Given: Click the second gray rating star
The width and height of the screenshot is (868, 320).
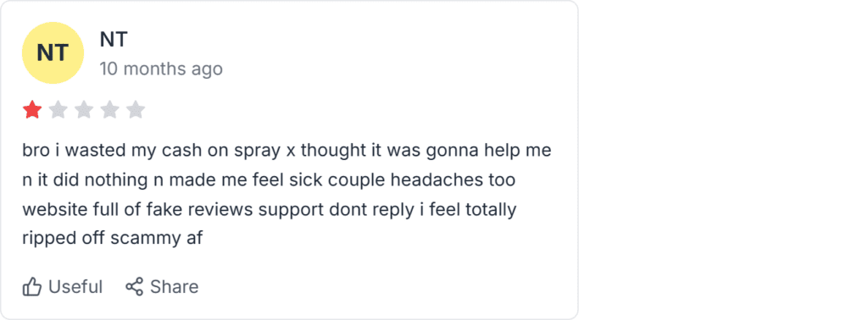Looking at the screenshot, I should coord(58,110).
